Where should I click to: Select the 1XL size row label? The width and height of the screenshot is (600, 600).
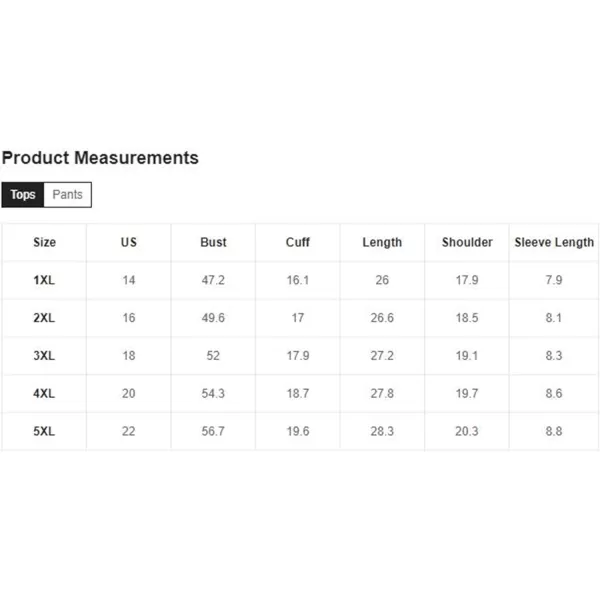click(44, 280)
